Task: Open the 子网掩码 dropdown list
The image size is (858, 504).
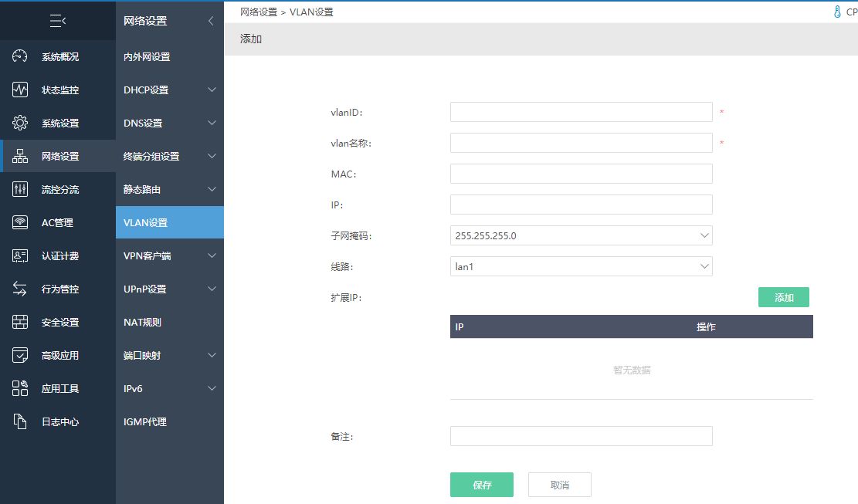Action: 581,235
